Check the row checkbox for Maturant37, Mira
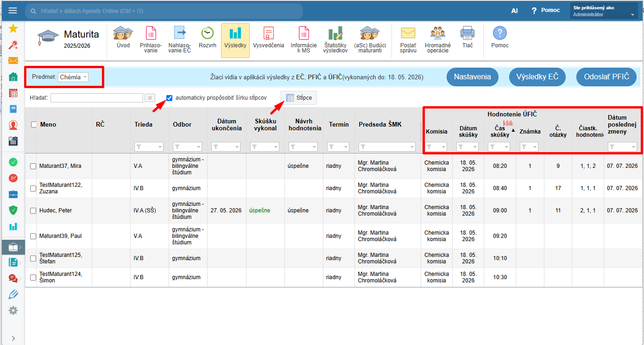This screenshot has height=345, width=644. click(33, 166)
